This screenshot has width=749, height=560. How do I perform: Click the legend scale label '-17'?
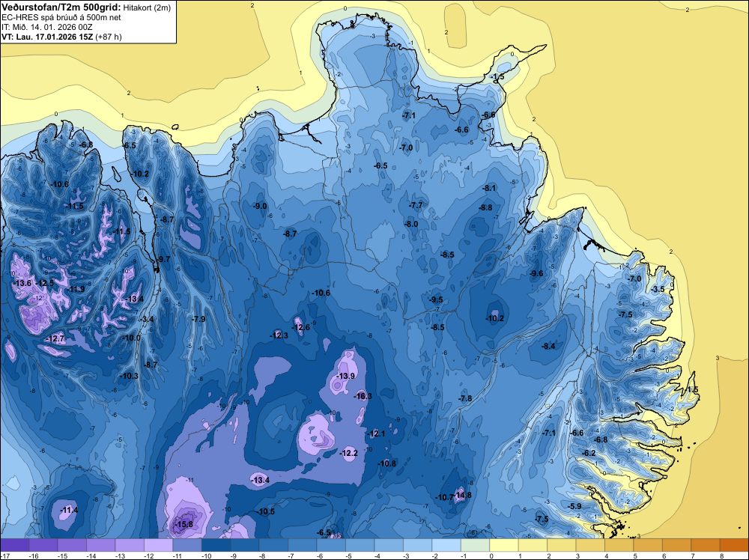tap(4, 556)
